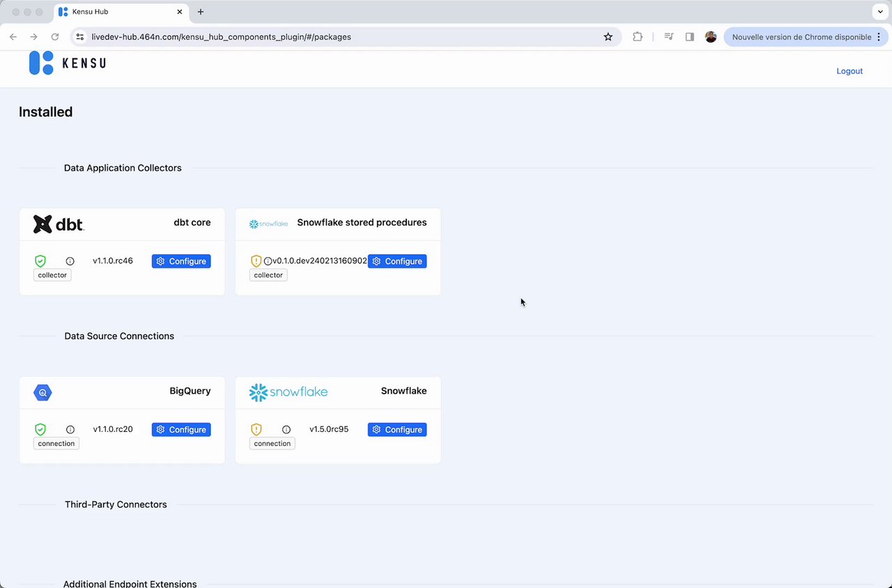The image size is (892, 588).
Task: Reload the page
Action: (55, 37)
